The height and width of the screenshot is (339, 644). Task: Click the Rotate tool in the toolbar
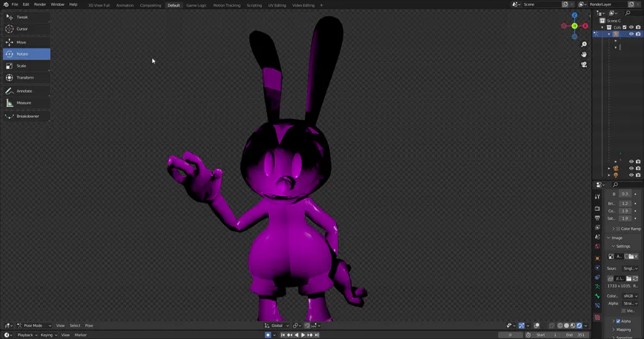coord(26,54)
